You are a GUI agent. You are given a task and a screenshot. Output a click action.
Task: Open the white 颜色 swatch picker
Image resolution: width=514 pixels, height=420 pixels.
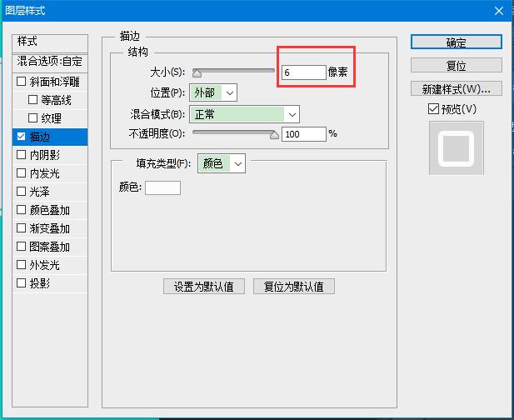[162, 187]
